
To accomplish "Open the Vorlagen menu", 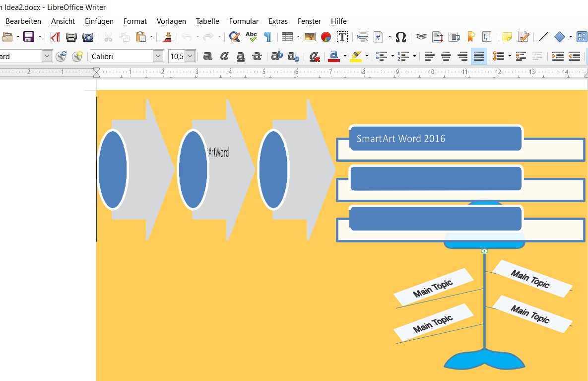I will [171, 21].
